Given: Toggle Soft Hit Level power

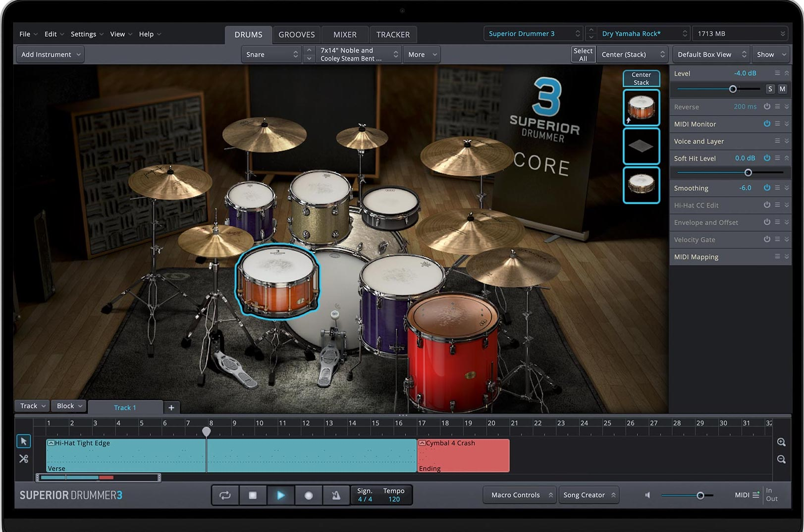Looking at the screenshot, I should (x=767, y=158).
